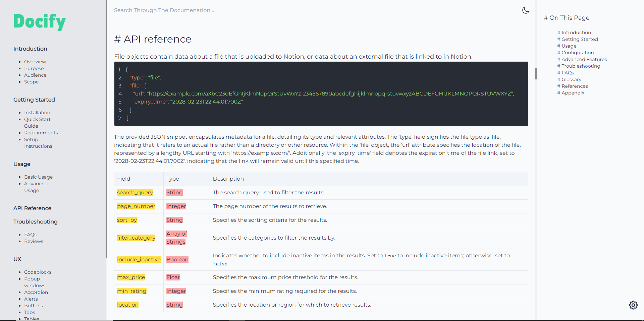Click the Docify logo

click(x=39, y=21)
